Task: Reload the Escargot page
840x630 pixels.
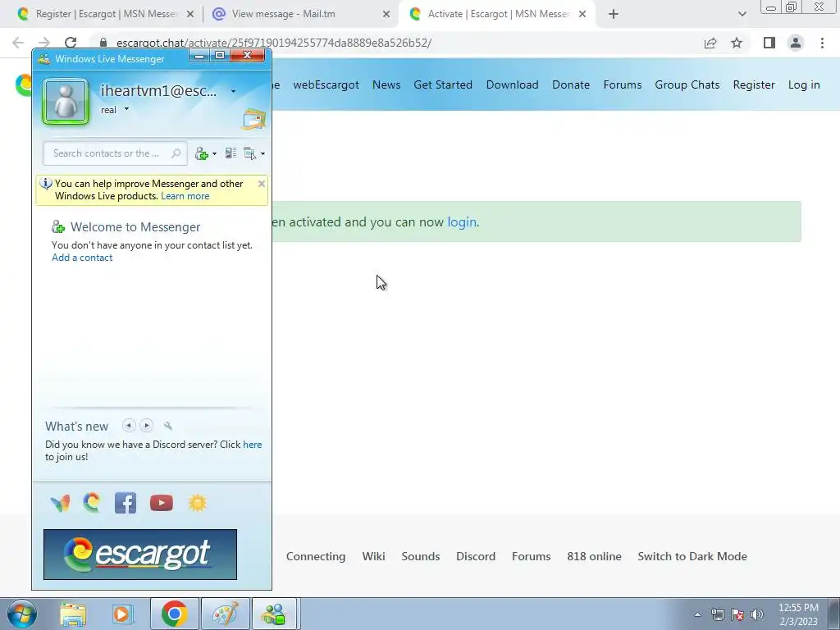Action: tap(71, 43)
